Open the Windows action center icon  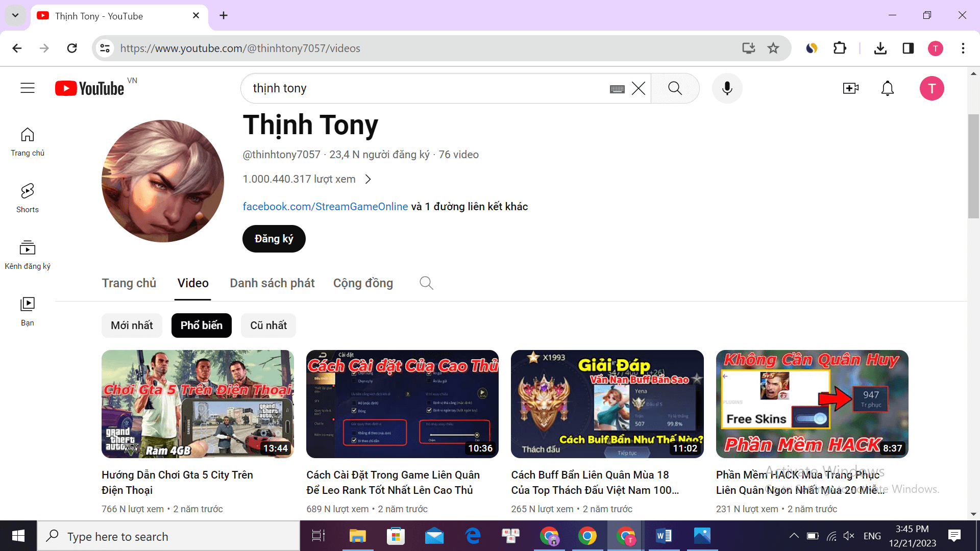point(954,536)
